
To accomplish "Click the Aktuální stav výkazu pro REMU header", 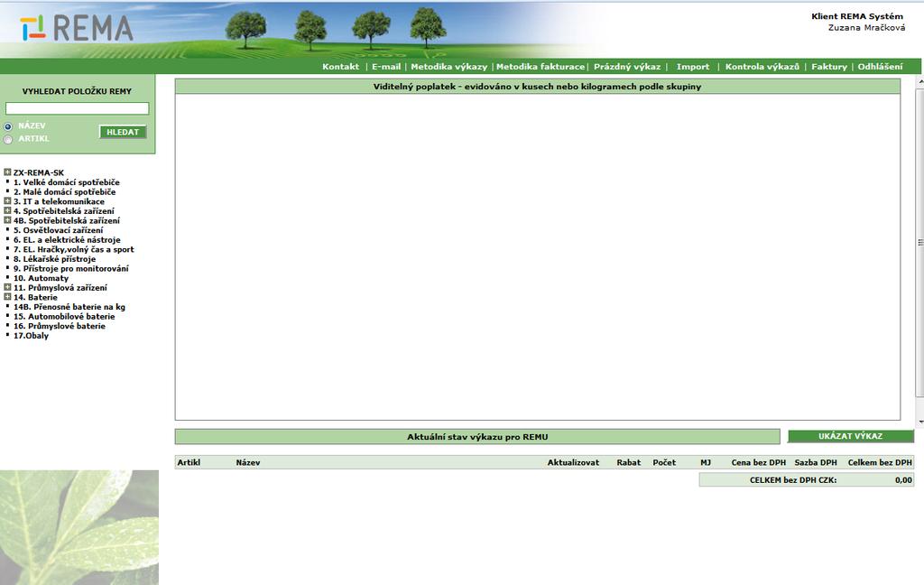I will click(477, 437).
